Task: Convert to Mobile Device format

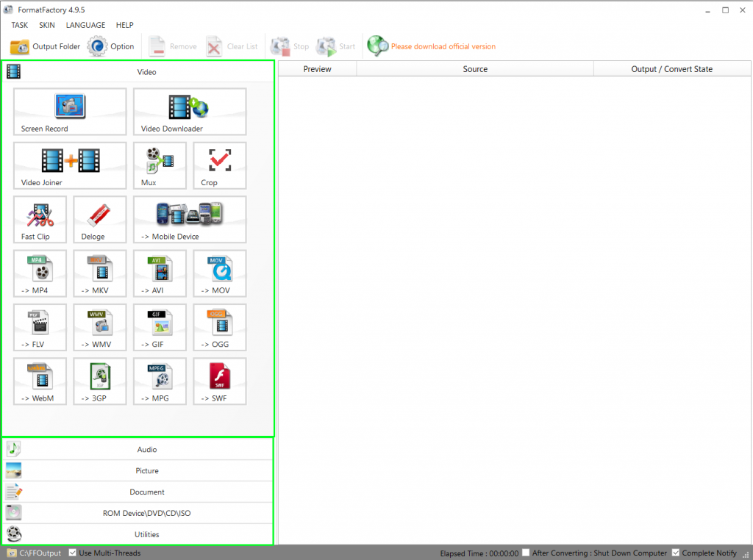Action: click(190, 219)
